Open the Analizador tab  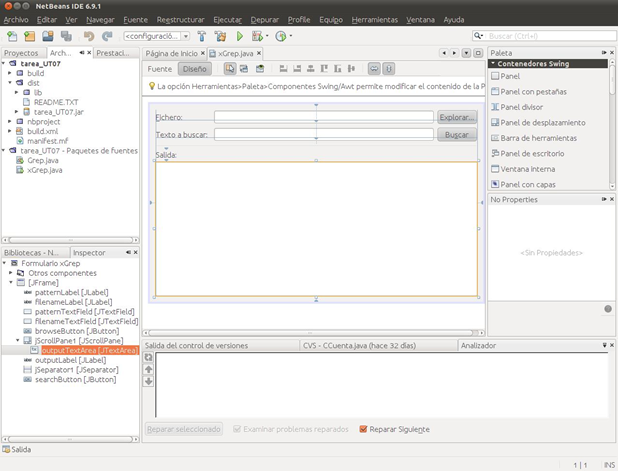click(478, 346)
